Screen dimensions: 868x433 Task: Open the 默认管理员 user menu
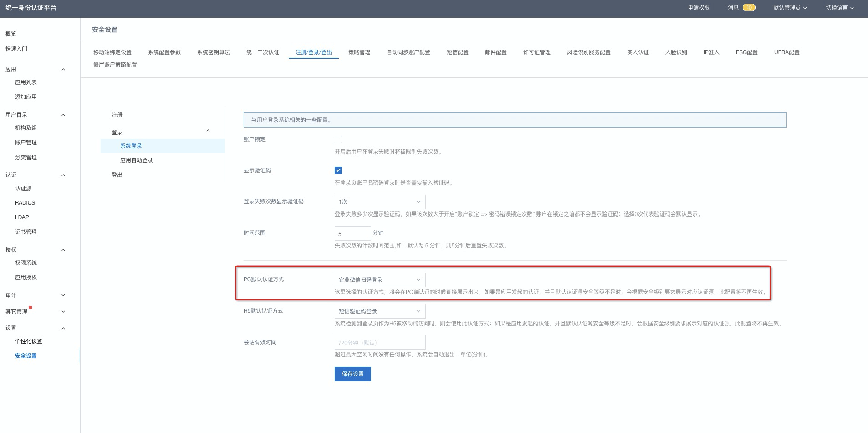[x=790, y=8]
